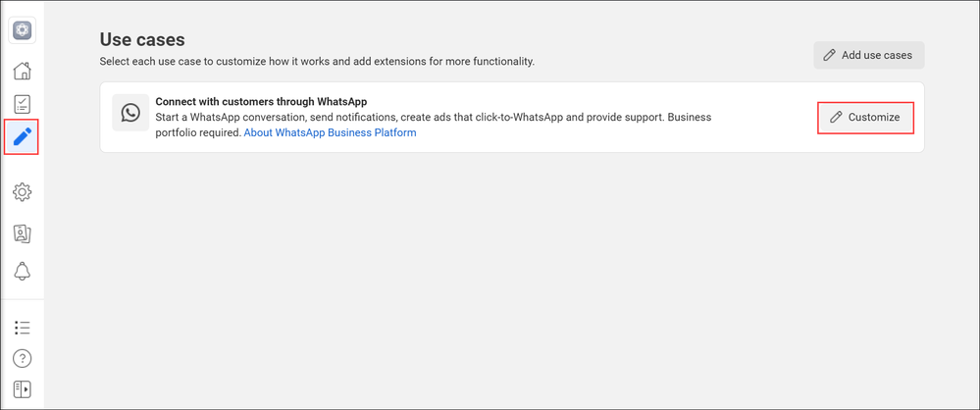Open the app roles badge icon
The height and width of the screenshot is (410, 980).
(x=22, y=233)
